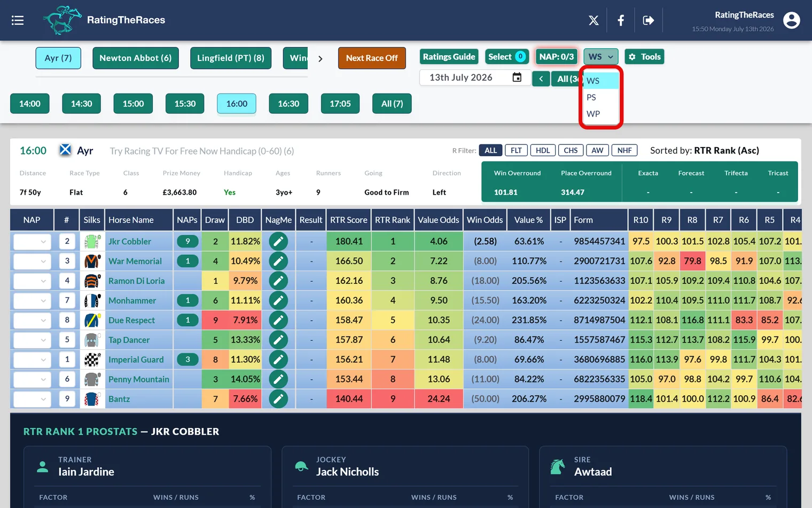Open NAP dropdown for Imperial Guard
This screenshot has width=812, height=508.
tap(32, 360)
